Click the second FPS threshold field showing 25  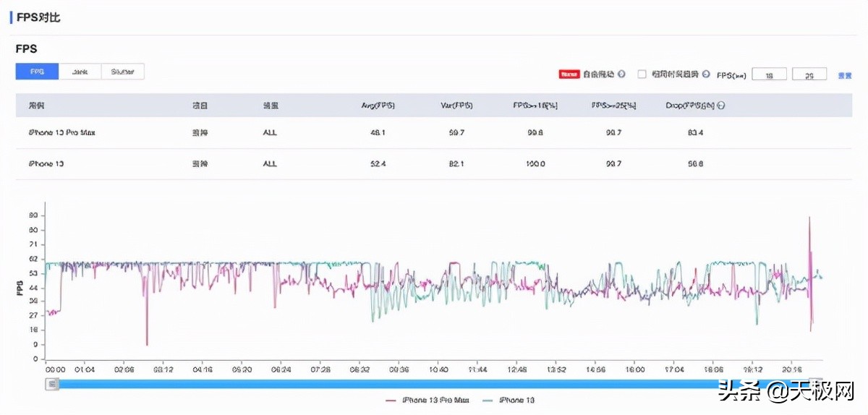[810, 74]
